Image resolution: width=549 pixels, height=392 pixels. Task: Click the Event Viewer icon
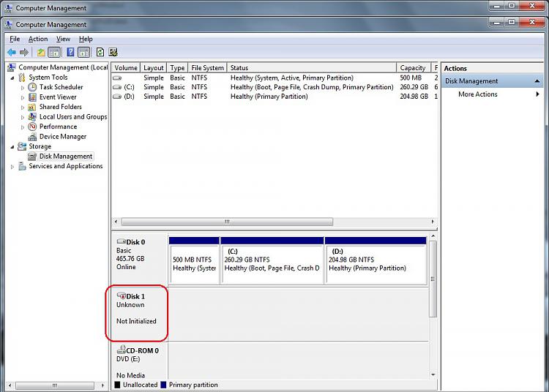point(32,97)
